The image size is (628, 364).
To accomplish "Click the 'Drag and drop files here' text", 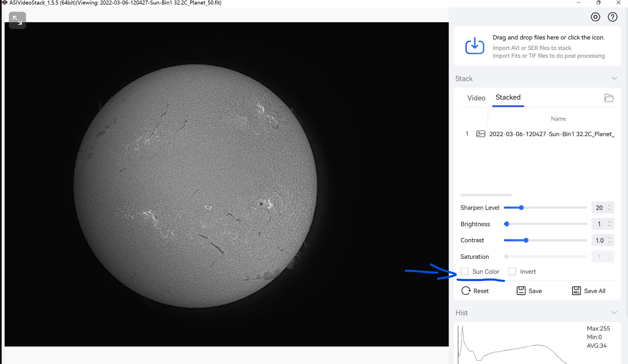I will (549, 37).
